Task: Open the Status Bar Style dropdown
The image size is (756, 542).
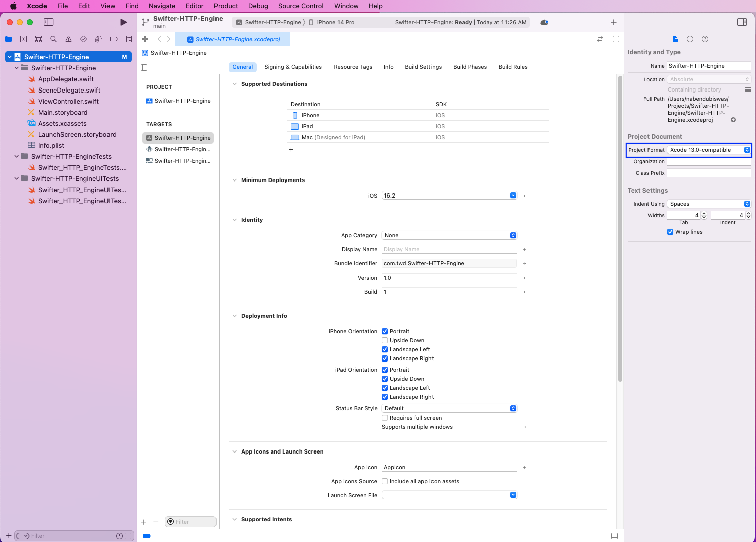Action: click(449, 408)
